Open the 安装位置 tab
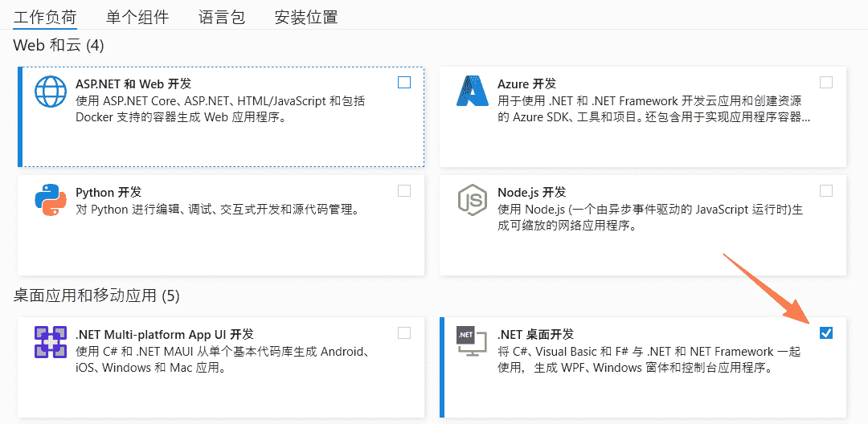This screenshot has width=868, height=424. [x=306, y=17]
